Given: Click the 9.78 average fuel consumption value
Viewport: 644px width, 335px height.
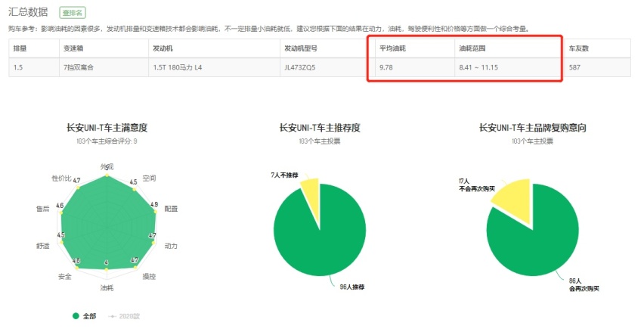Looking at the screenshot, I should tap(386, 67).
